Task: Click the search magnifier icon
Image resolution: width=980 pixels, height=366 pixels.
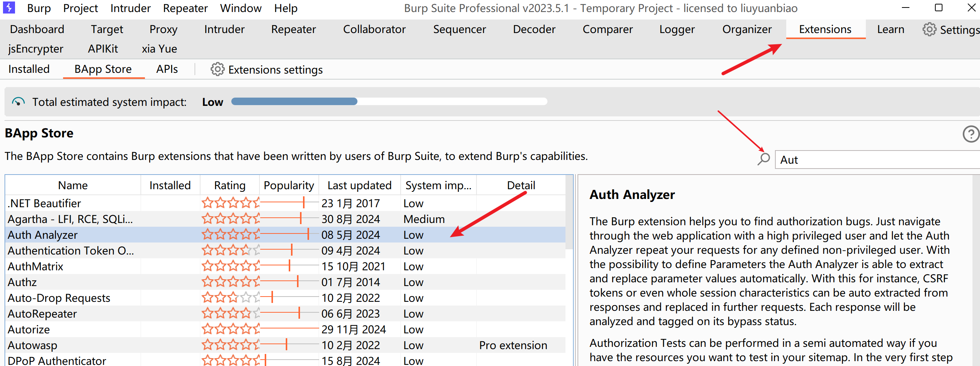Action: [763, 159]
